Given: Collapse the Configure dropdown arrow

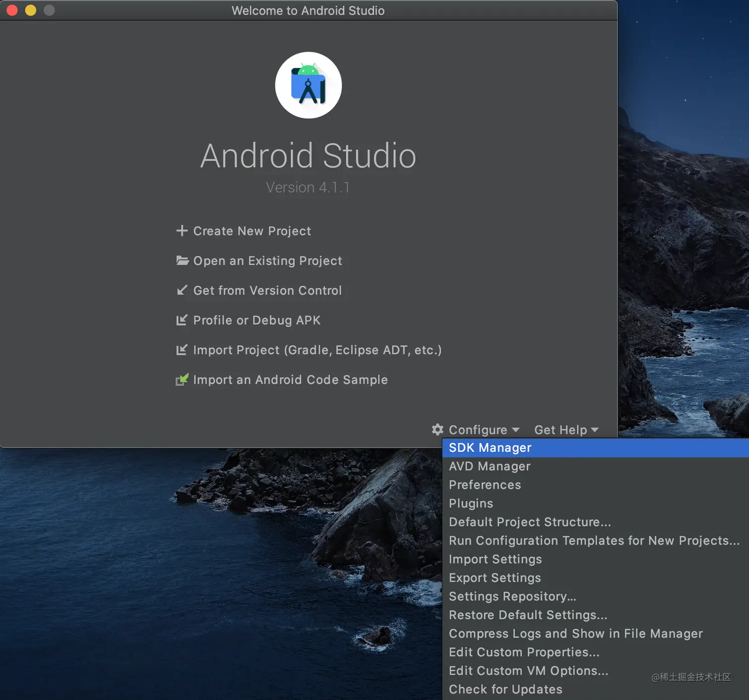Looking at the screenshot, I should pos(516,430).
